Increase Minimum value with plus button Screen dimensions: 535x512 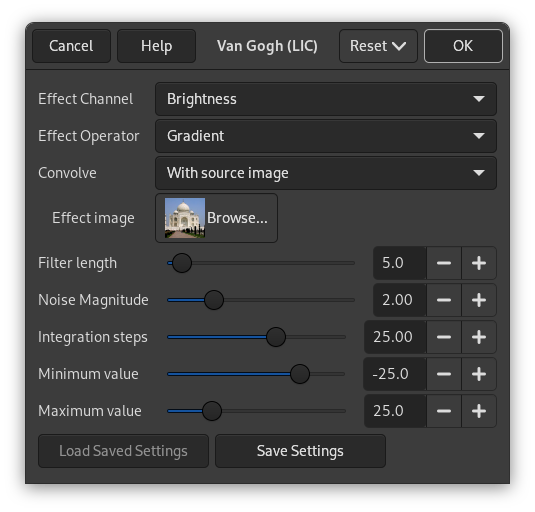click(x=479, y=374)
